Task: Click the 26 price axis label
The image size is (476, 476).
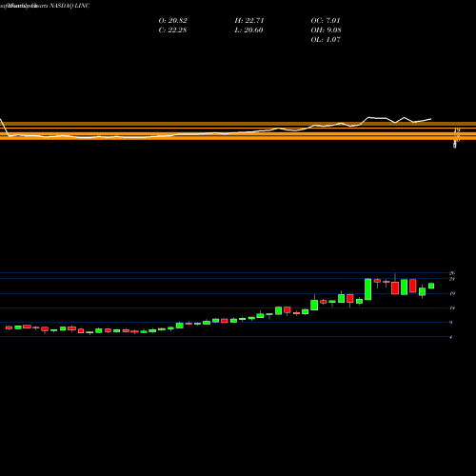Action: click(452, 273)
